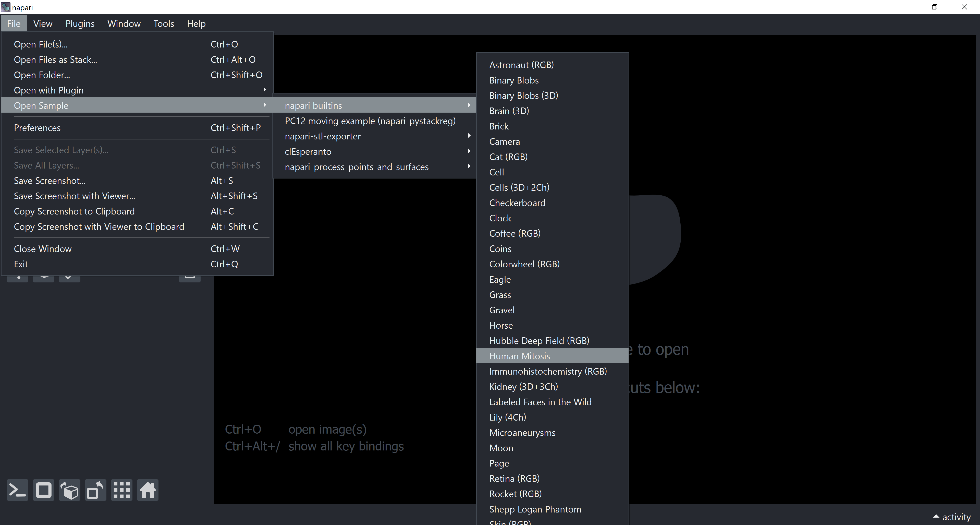This screenshot has height=525, width=980.
Task: Expand Open with Plugin submenu
Action: tap(137, 90)
